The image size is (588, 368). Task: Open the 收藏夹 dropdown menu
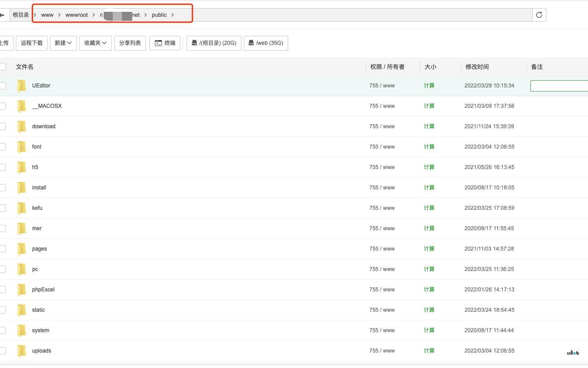[95, 43]
